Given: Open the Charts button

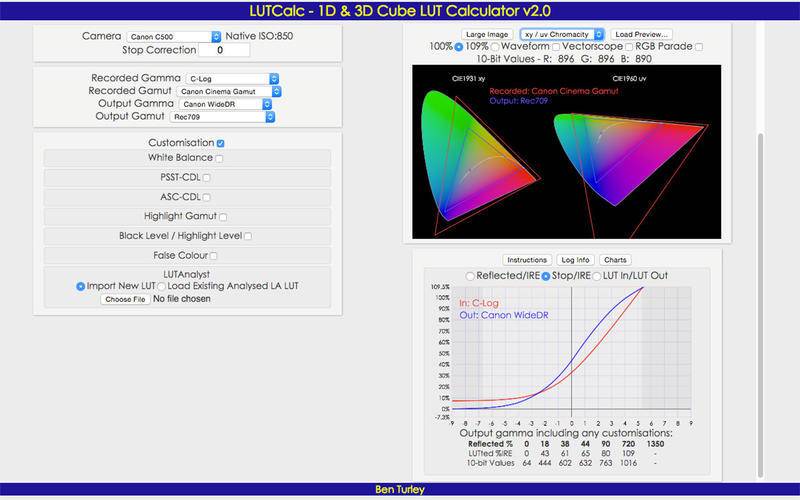Looking at the screenshot, I should point(615,260).
